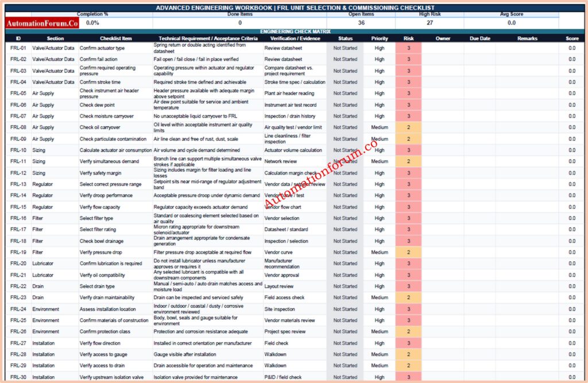Open Priority cell for FRL-11

[380, 161]
